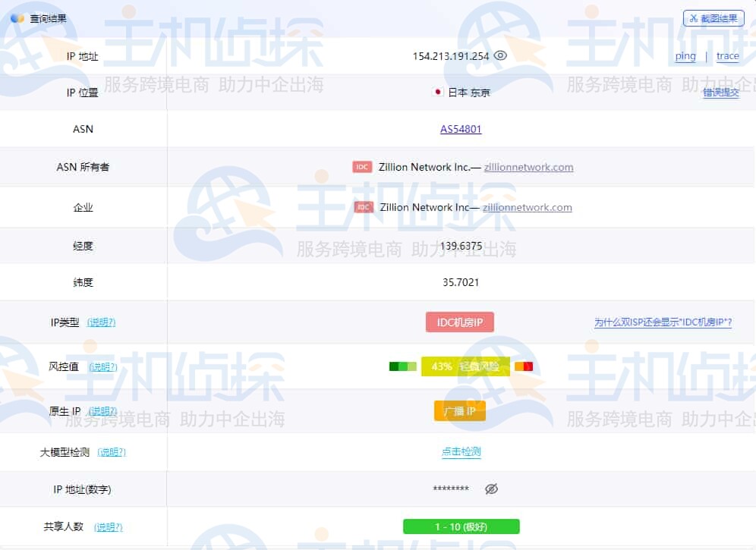The image size is (756, 550).
Task: Click the colored dot icon before 查询结果 label
Action: click(17, 18)
